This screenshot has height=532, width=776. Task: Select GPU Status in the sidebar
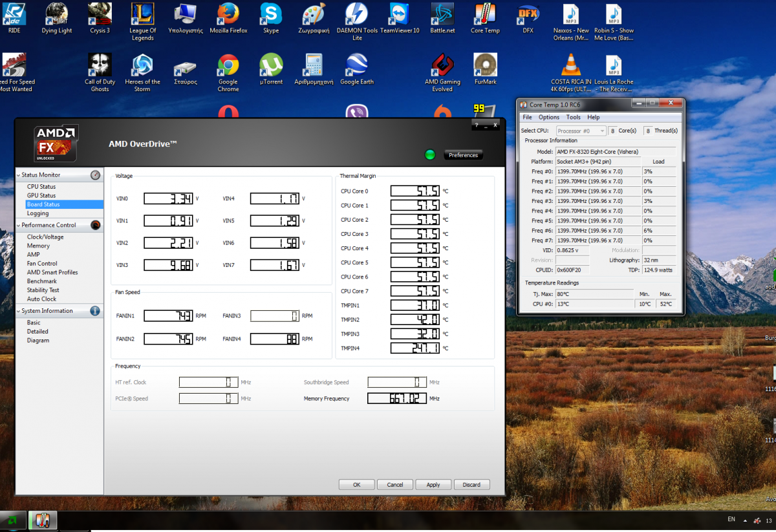(41, 195)
